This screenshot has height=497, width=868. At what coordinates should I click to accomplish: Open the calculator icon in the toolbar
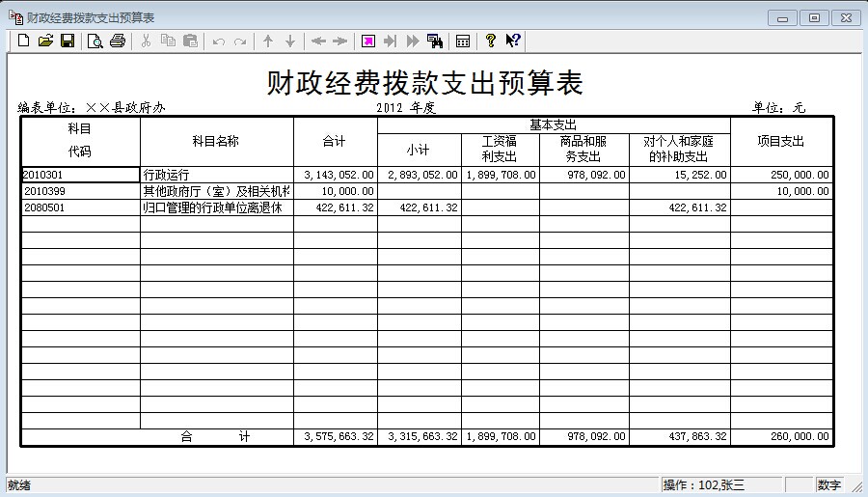coord(463,41)
